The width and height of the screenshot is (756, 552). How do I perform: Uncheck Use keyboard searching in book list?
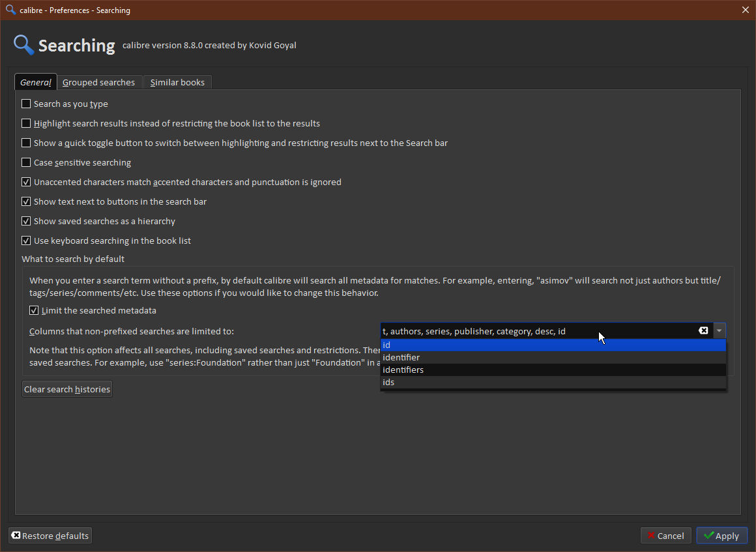coord(26,240)
